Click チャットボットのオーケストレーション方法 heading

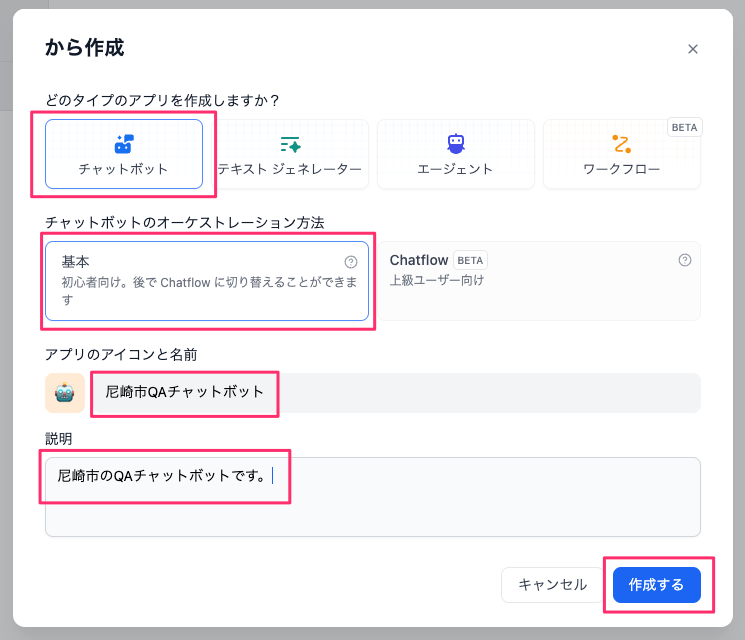tap(185, 222)
